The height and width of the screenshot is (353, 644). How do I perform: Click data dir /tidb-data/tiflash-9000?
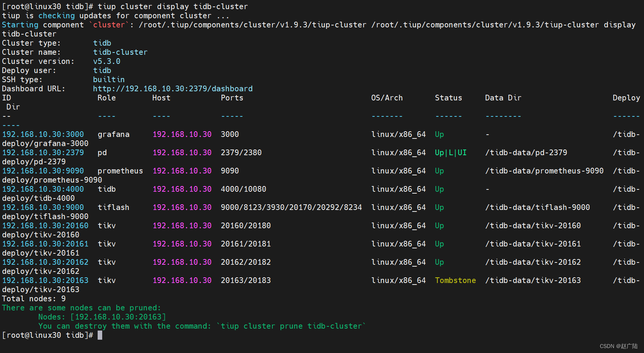tap(537, 207)
